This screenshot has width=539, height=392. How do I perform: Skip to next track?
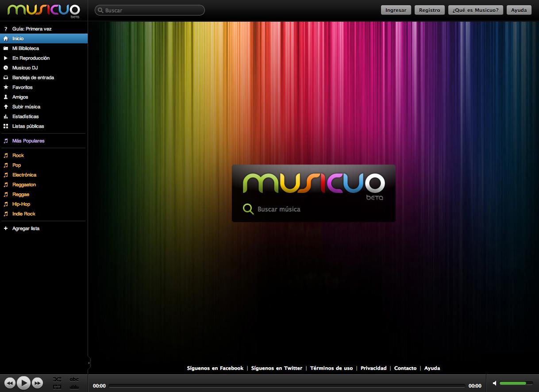point(38,383)
